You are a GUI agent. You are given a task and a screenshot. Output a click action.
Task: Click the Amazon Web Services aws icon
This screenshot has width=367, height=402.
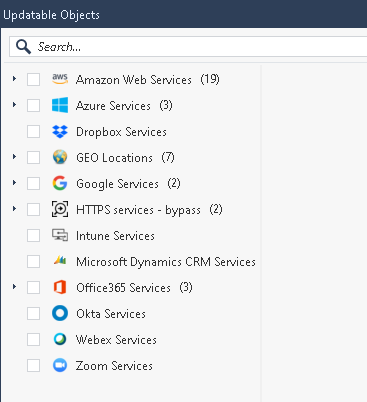tap(60, 79)
